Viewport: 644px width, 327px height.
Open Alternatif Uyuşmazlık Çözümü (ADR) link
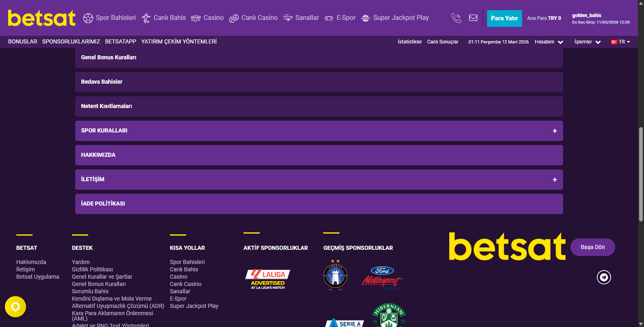click(118, 306)
